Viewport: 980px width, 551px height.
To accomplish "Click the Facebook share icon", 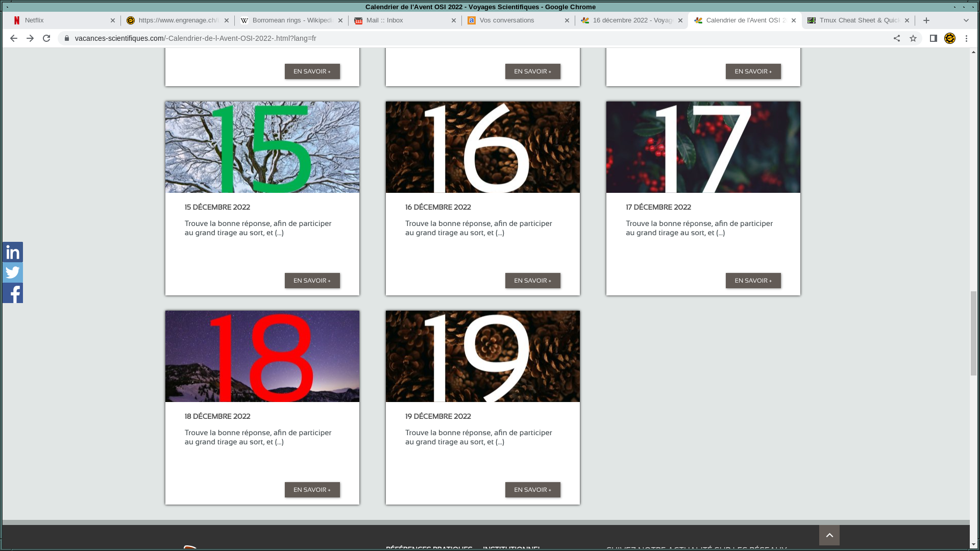I will [x=12, y=293].
